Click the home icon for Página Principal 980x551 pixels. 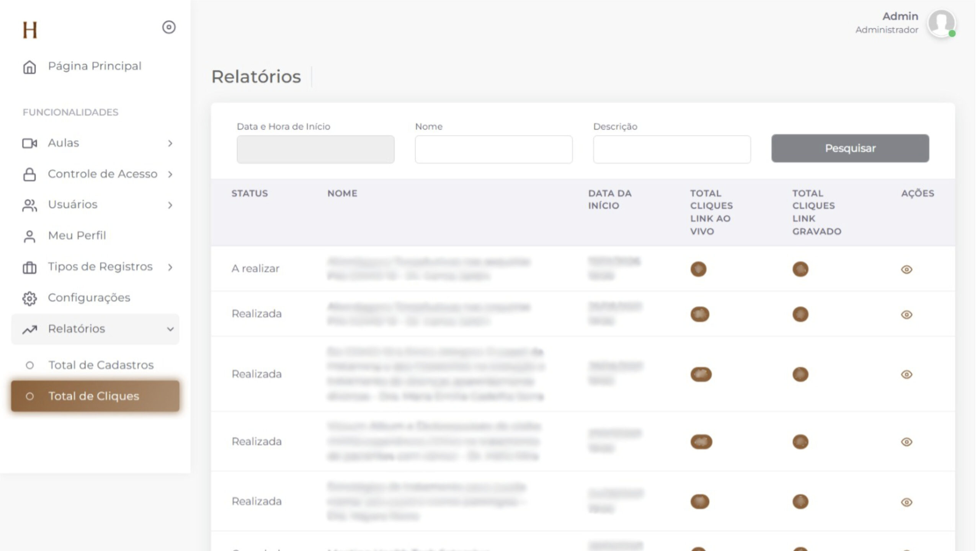(x=29, y=67)
